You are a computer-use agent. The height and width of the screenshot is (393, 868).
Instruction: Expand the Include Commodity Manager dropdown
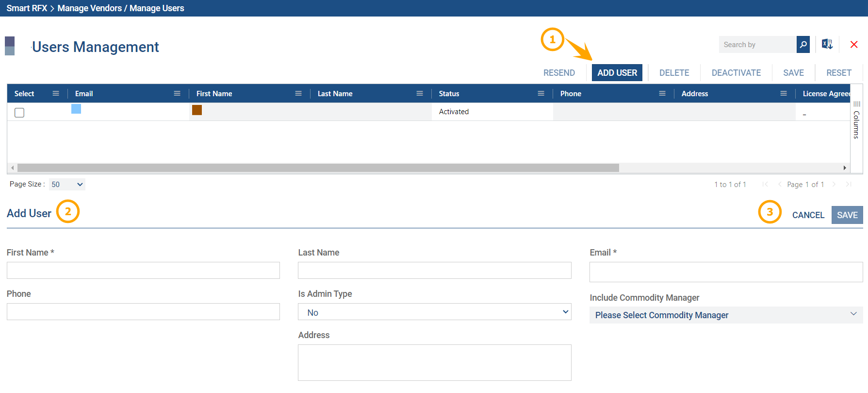[726, 315]
